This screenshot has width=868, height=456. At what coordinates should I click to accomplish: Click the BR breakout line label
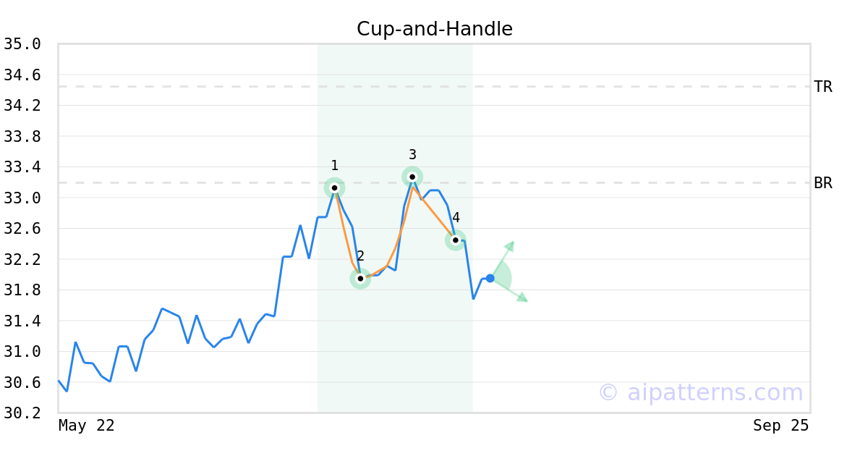click(823, 183)
